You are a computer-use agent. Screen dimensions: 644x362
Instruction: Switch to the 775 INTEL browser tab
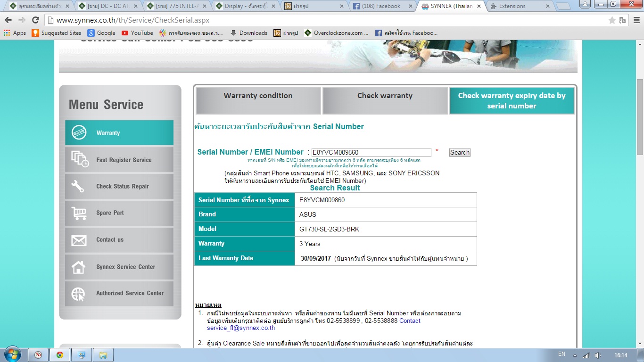click(x=177, y=6)
